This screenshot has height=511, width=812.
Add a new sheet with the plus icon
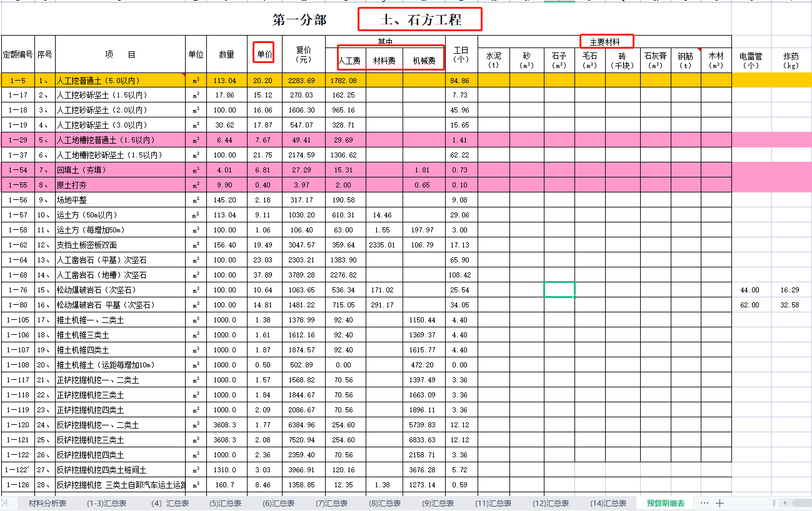pos(719,503)
